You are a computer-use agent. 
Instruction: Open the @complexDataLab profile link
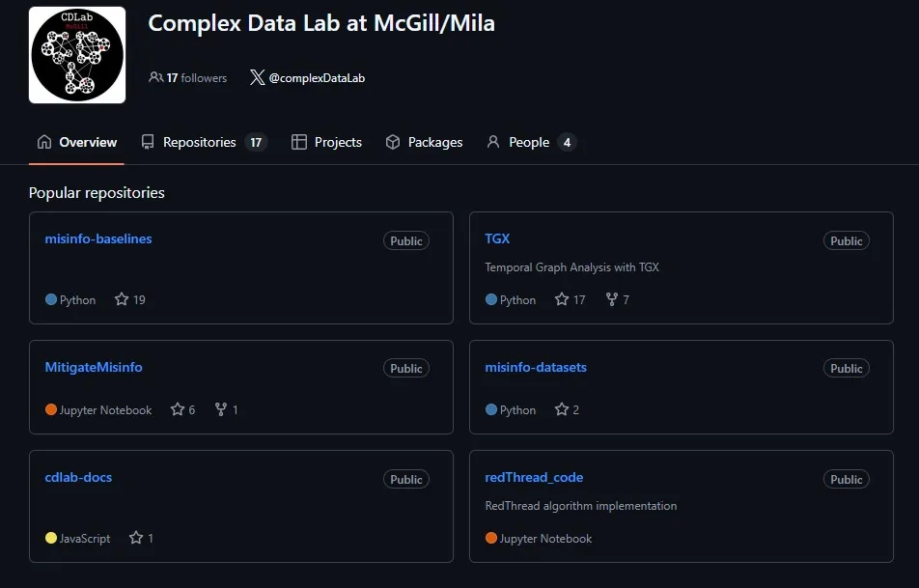(x=317, y=77)
